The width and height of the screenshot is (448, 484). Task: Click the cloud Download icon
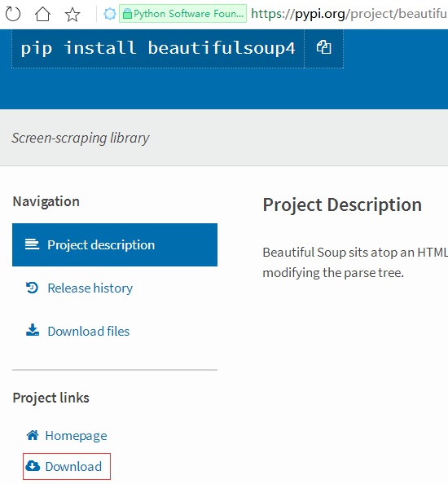33,466
